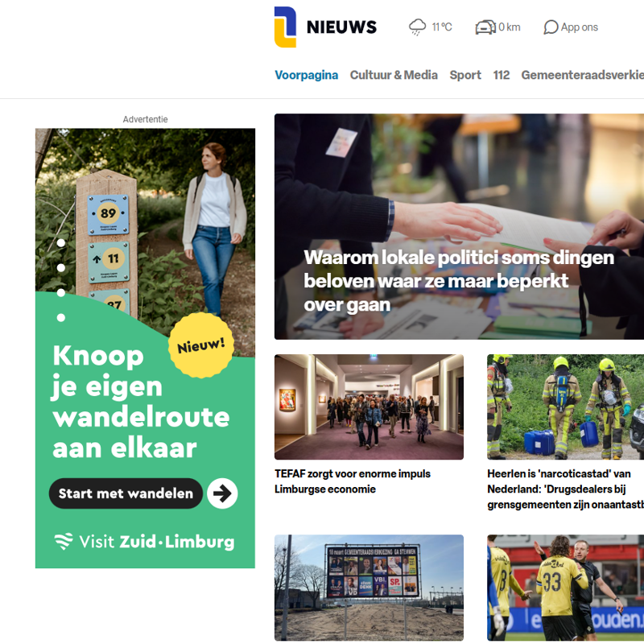Click the arrow circle in the advertisement
The height and width of the screenshot is (644, 644).
pyautogui.click(x=222, y=493)
